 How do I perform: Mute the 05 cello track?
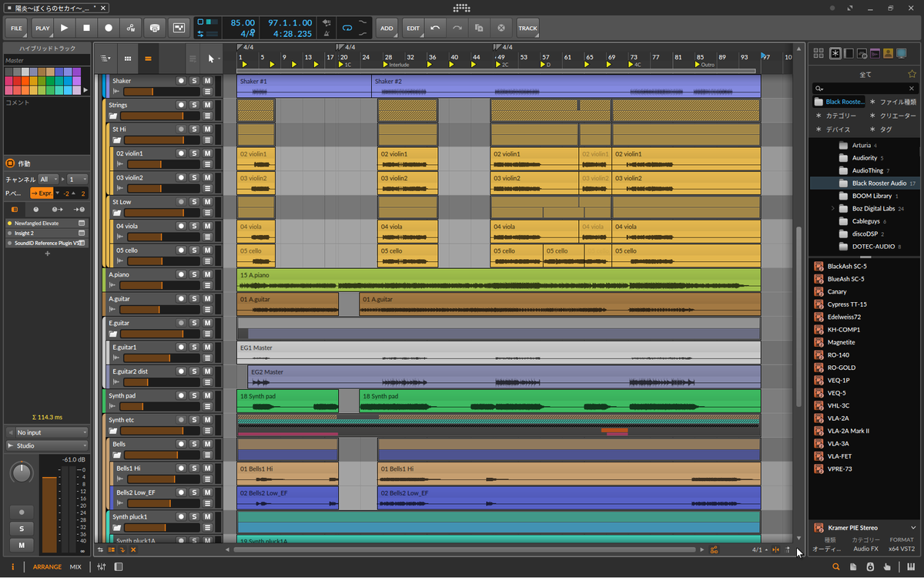[207, 250]
